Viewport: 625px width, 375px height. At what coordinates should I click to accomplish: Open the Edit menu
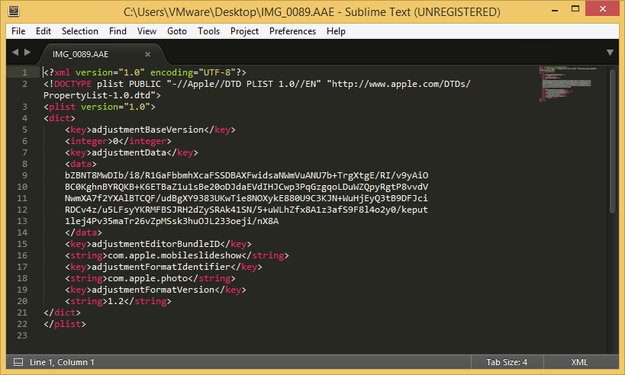(43, 31)
